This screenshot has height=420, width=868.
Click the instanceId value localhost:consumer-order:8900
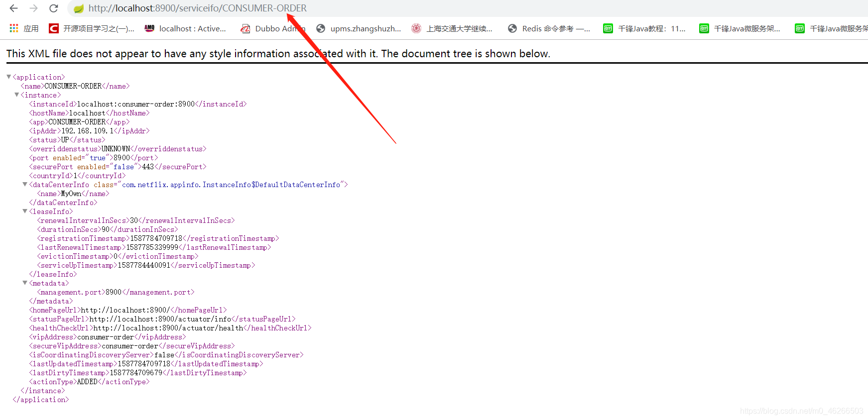tap(136, 104)
